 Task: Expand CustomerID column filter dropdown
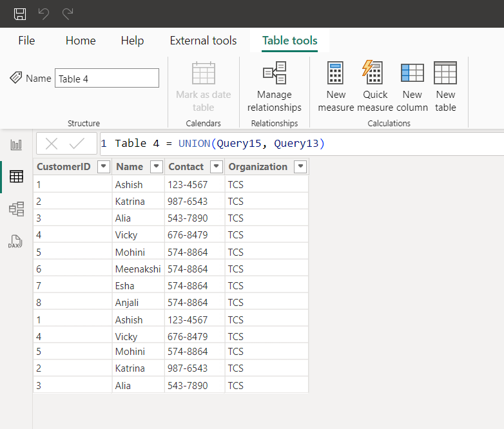pos(103,167)
